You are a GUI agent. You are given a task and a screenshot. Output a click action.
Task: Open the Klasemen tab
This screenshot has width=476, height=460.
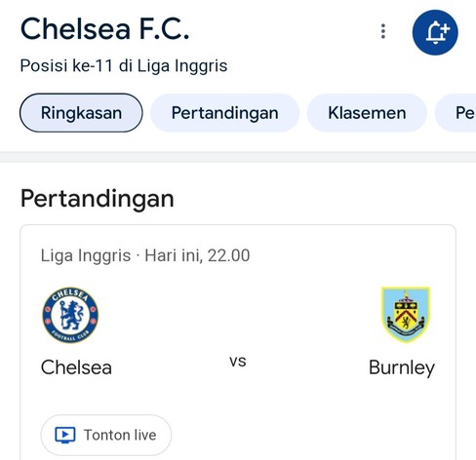point(367,113)
